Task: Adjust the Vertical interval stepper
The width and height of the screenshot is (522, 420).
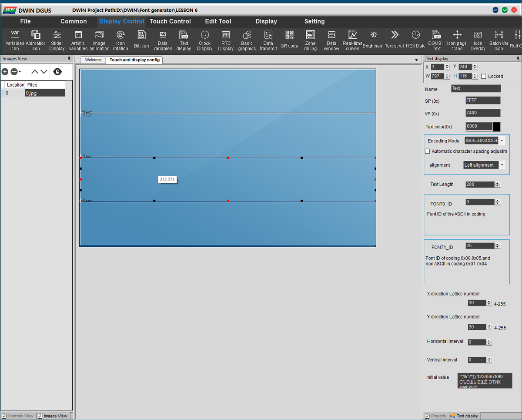Action: 489,360
